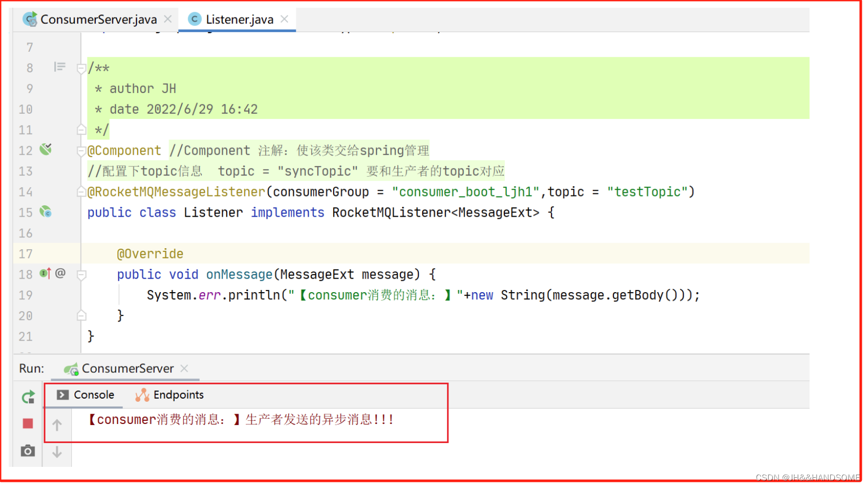Image resolution: width=868 pixels, height=486 pixels.
Task: Click line number 19 in the gutter
Action: coord(26,296)
